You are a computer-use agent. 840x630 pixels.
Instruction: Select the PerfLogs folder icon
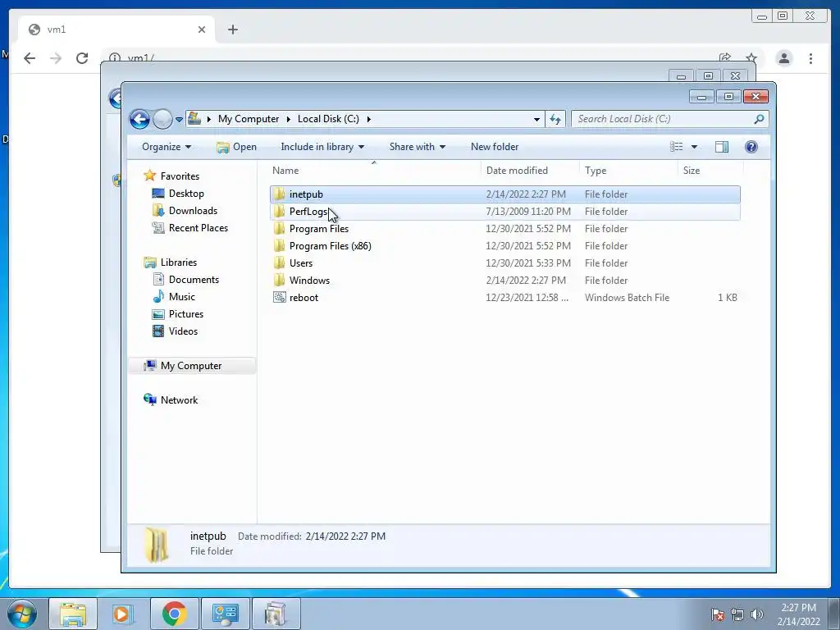click(x=279, y=212)
